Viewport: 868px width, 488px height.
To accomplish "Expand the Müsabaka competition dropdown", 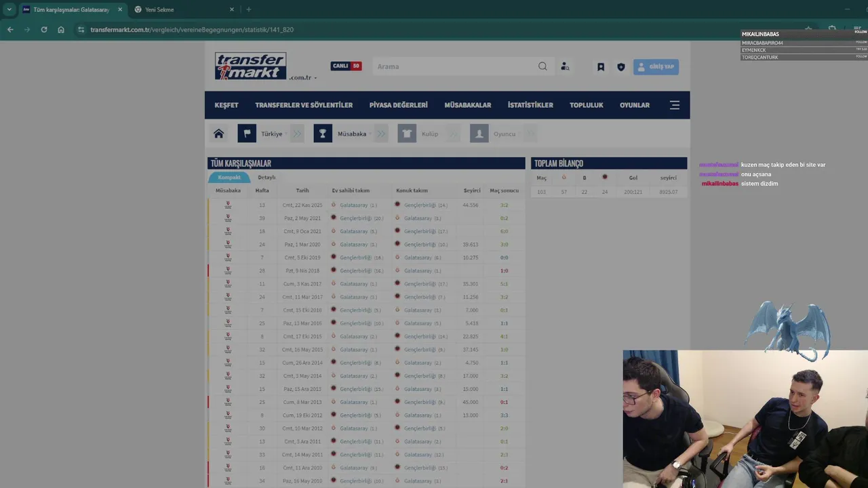I will pyautogui.click(x=353, y=134).
